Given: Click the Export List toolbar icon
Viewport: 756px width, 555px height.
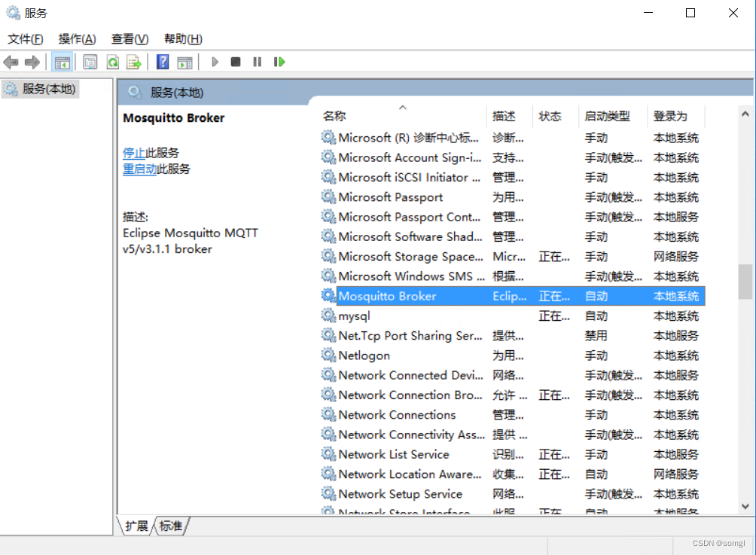Looking at the screenshot, I should 133,62.
